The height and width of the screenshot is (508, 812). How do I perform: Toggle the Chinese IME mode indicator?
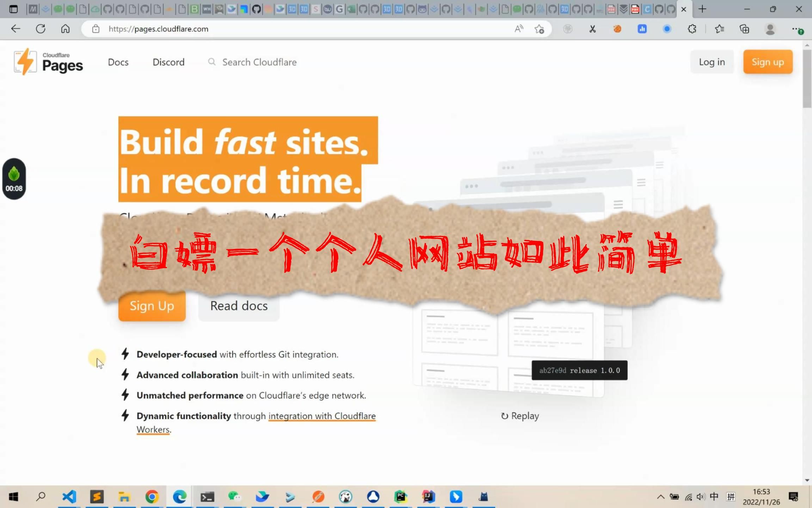(714, 497)
